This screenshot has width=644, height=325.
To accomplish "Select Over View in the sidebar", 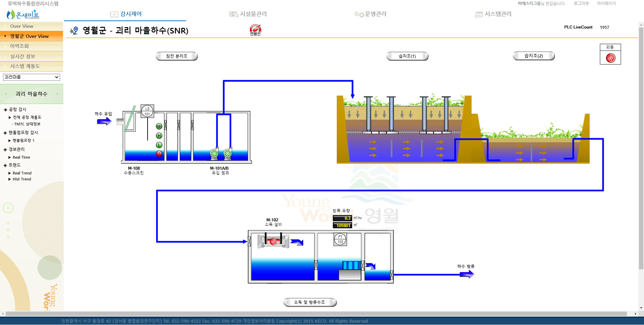I will pos(32,26).
